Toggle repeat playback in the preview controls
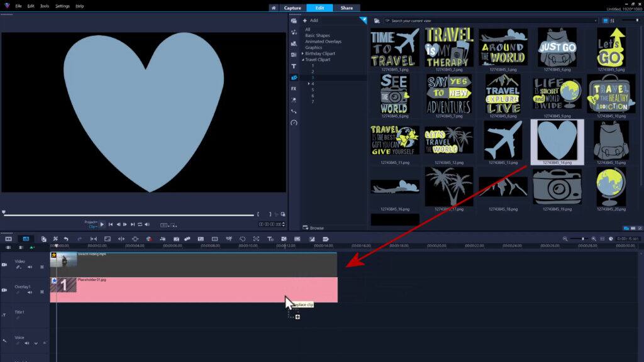The image size is (644, 362). click(x=140, y=224)
